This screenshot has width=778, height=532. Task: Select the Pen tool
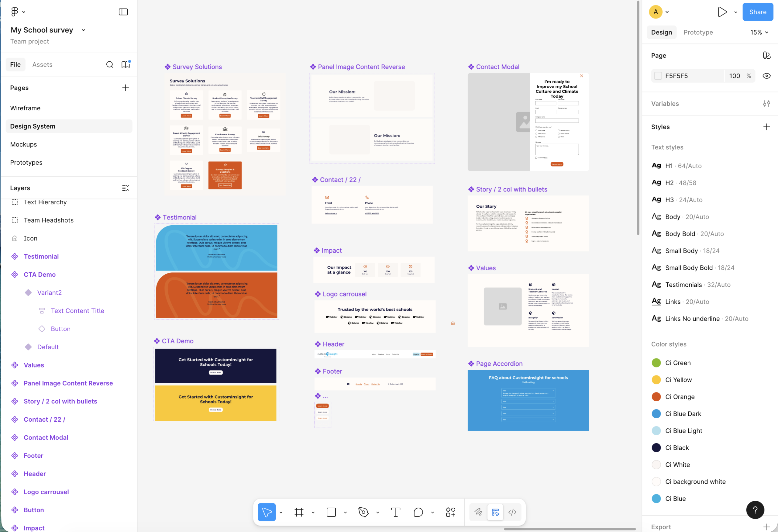[363, 512]
